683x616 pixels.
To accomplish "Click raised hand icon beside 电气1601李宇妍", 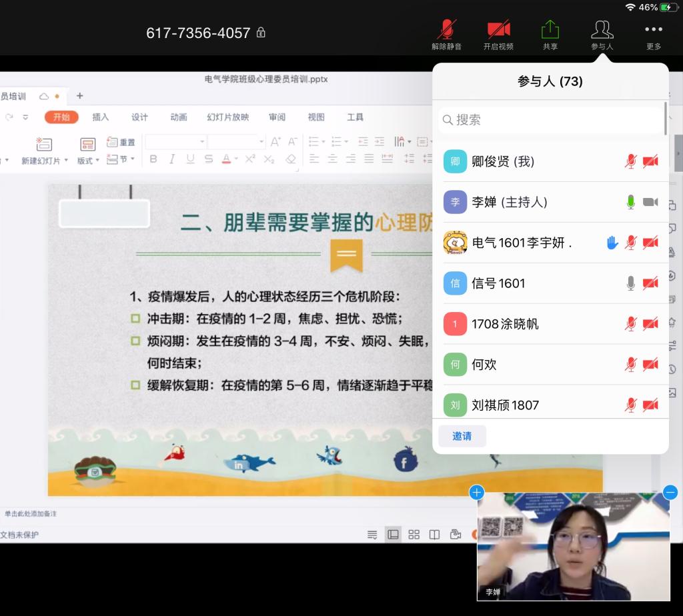I will click(612, 243).
